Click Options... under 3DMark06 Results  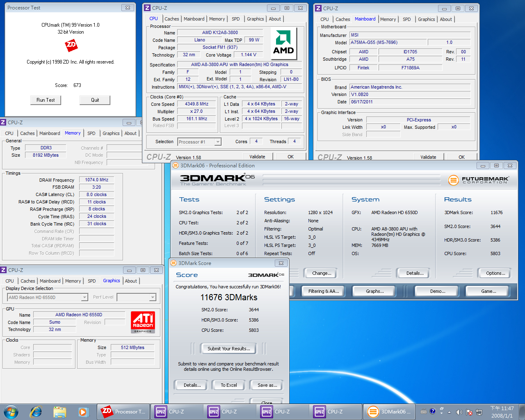pyautogui.click(x=495, y=273)
